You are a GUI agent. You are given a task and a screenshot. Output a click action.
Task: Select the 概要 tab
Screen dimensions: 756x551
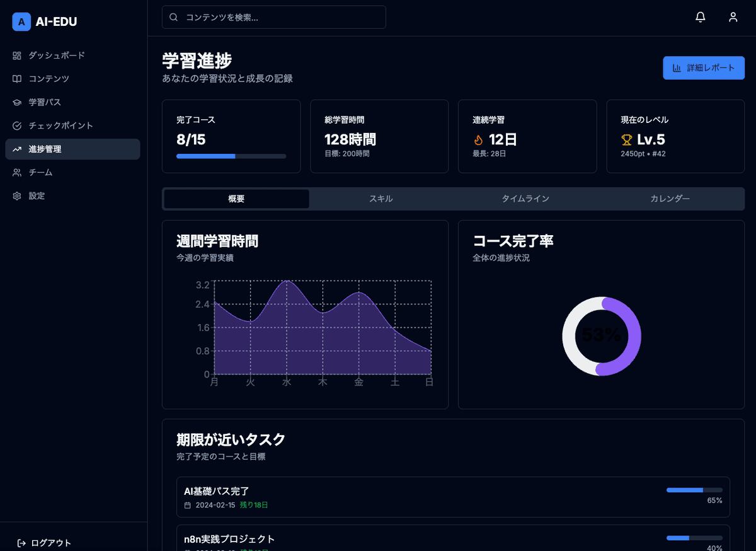coord(236,199)
